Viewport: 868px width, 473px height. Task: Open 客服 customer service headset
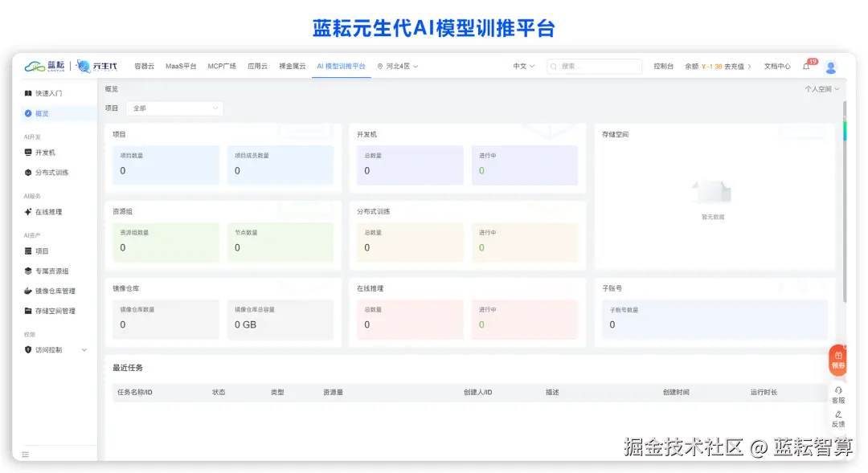[x=838, y=395]
